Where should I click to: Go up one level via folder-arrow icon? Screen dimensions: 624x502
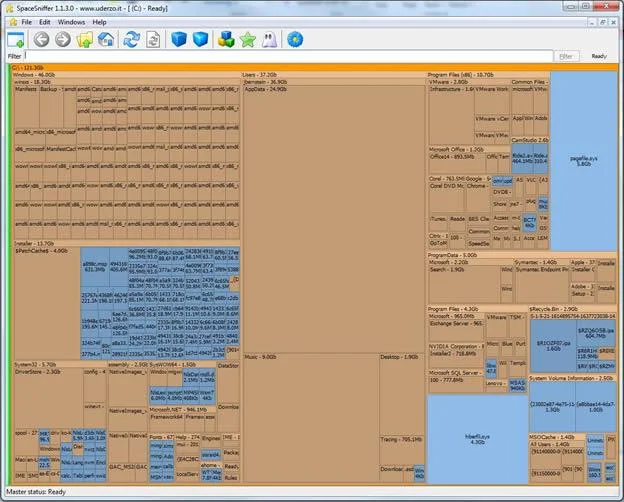coord(84,39)
